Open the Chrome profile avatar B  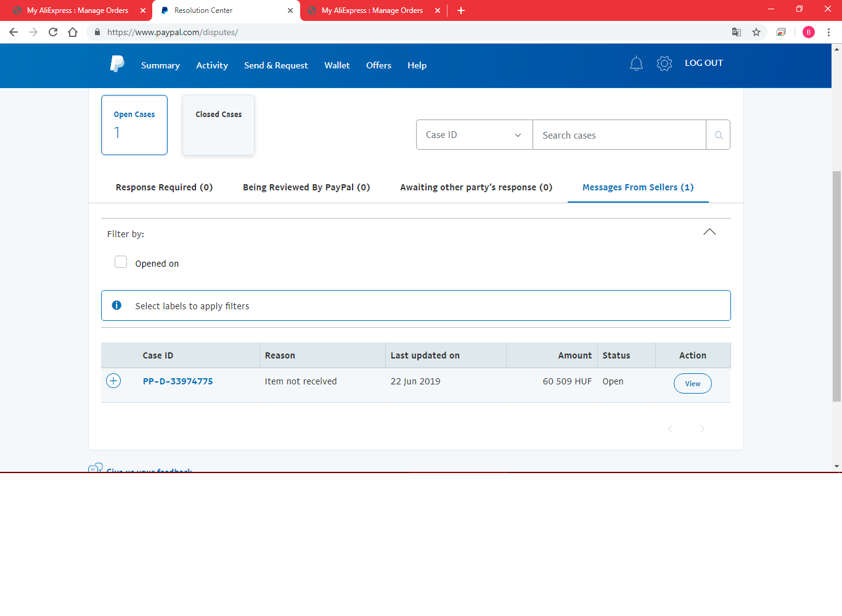coord(809,32)
